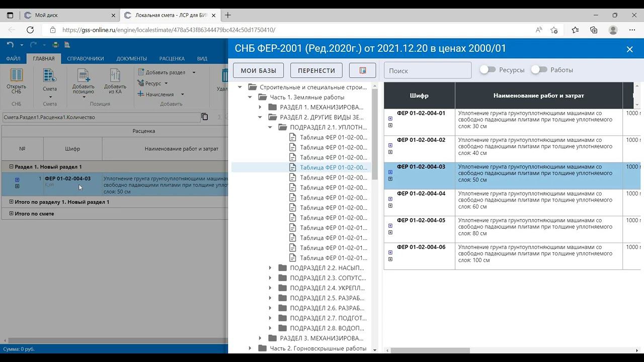
Task: Switch to the ДОКУМЕНТЫ ribbon tab
Action: [132, 59]
